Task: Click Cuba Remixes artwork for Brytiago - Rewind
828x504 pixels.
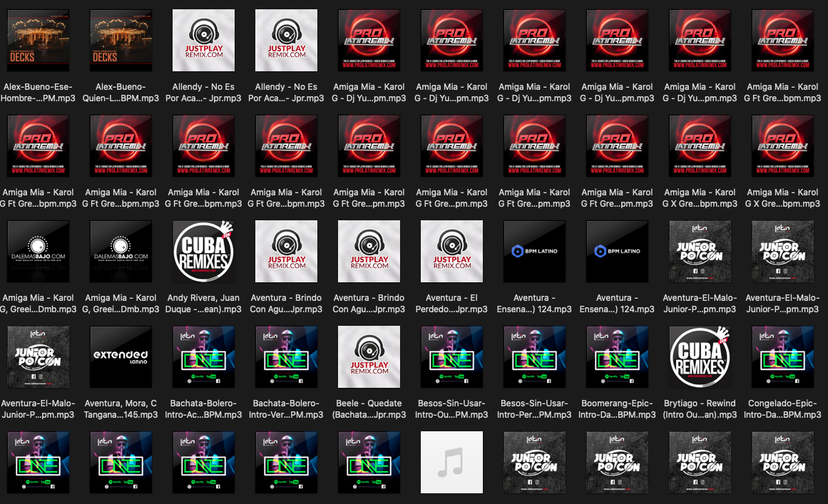Action: tap(700, 356)
